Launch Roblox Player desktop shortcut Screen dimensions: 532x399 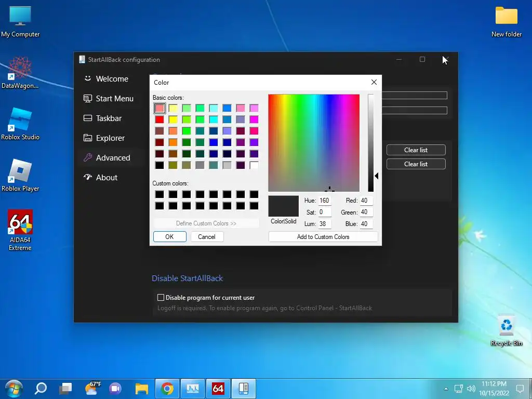[x=20, y=176]
